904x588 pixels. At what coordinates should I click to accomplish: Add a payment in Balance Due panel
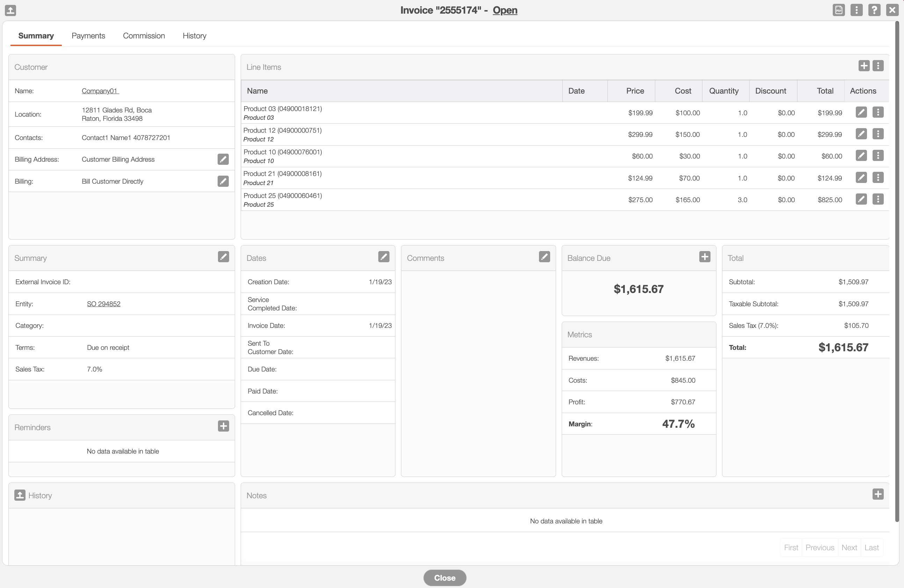click(x=705, y=257)
